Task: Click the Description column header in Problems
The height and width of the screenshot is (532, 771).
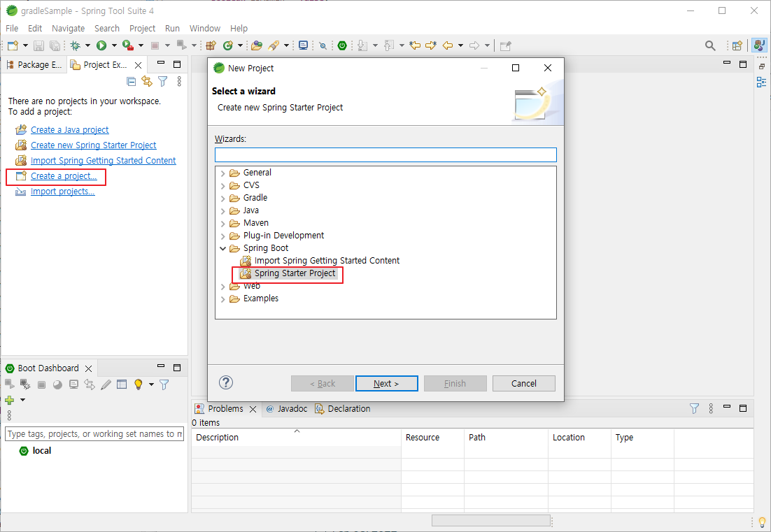Action: (x=296, y=437)
